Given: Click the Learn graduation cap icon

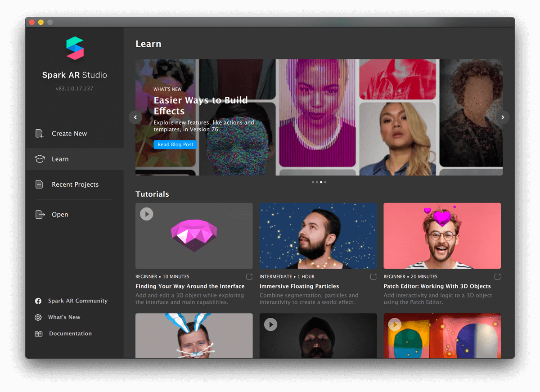Looking at the screenshot, I should pyautogui.click(x=40, y=159).
